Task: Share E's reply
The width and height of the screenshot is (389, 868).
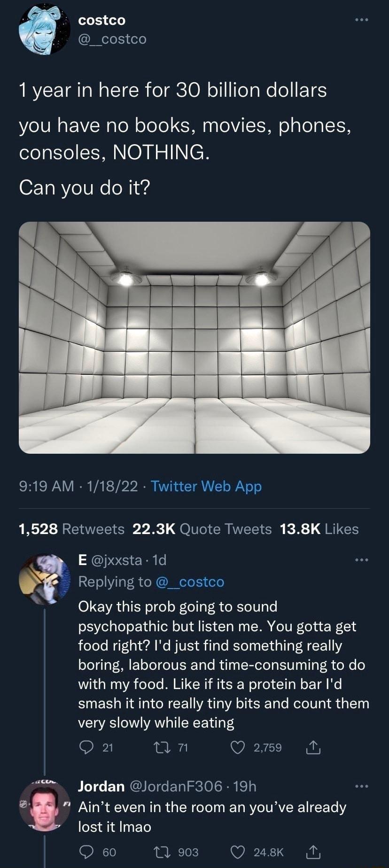Action: point(313,747)
